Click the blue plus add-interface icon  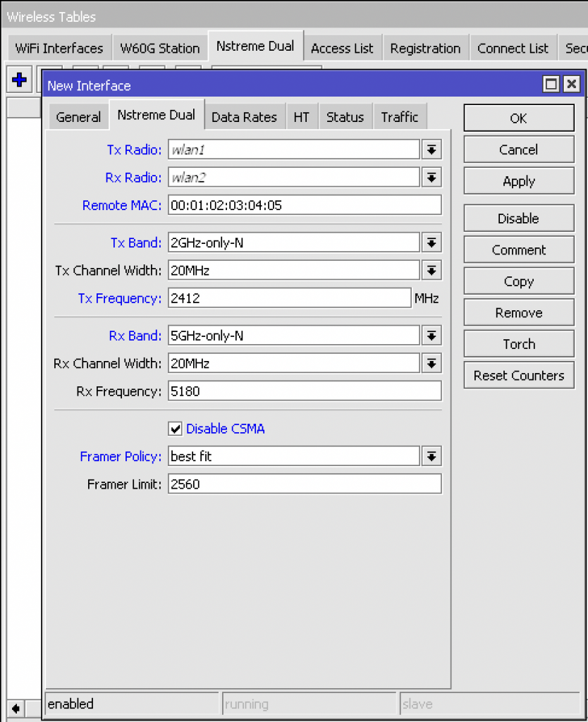click(x=18, y=79)
